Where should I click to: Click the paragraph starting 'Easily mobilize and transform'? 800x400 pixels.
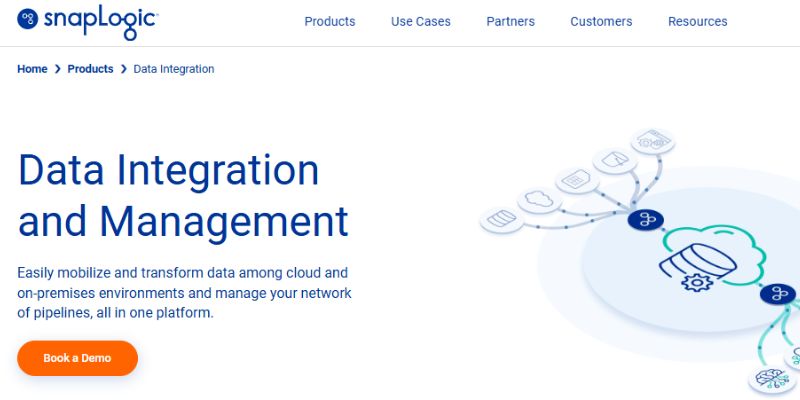click(x=184, y=293)
